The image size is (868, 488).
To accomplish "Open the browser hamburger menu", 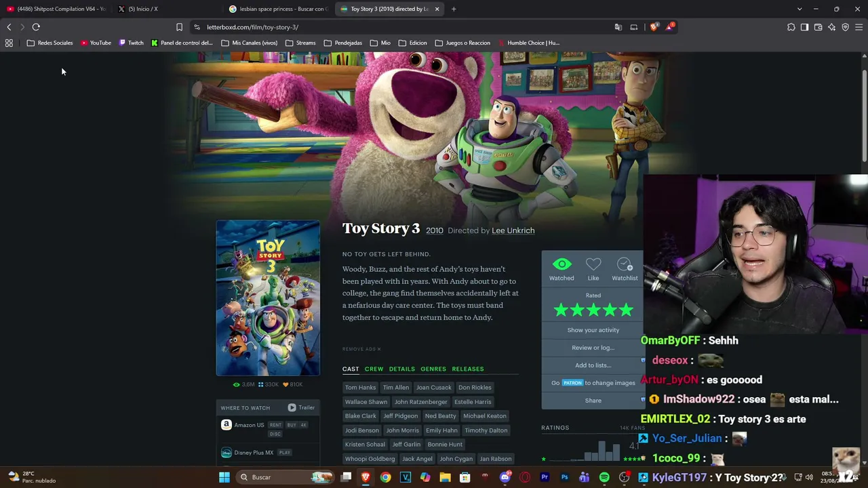I will tap(859, 27).
